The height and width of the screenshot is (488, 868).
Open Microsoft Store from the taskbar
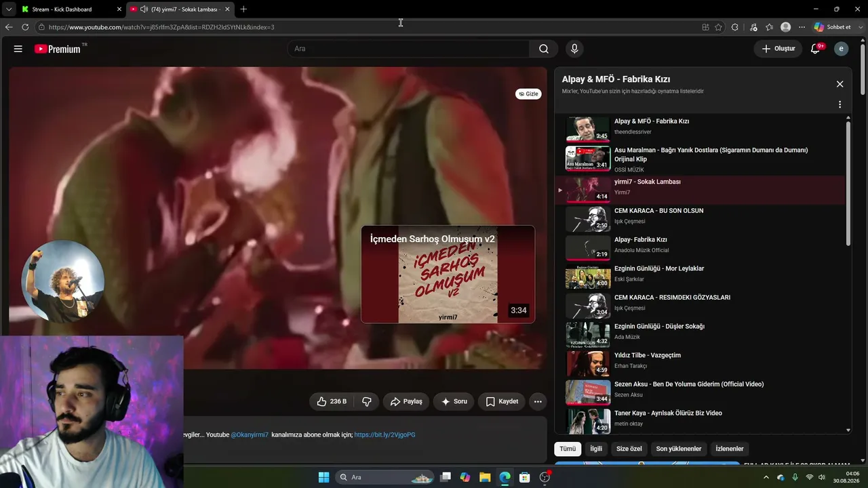[x=524, y=477]
